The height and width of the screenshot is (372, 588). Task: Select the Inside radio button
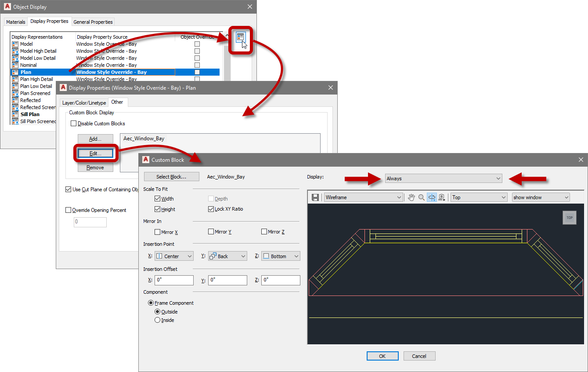point(157,320)
